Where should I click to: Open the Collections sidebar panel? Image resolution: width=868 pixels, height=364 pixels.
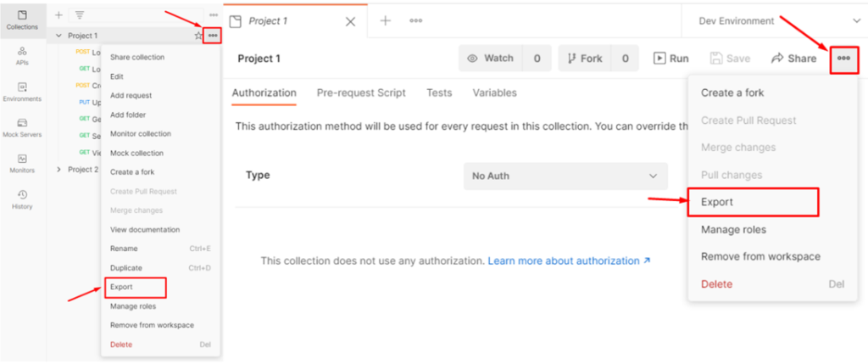coord(22,20)
